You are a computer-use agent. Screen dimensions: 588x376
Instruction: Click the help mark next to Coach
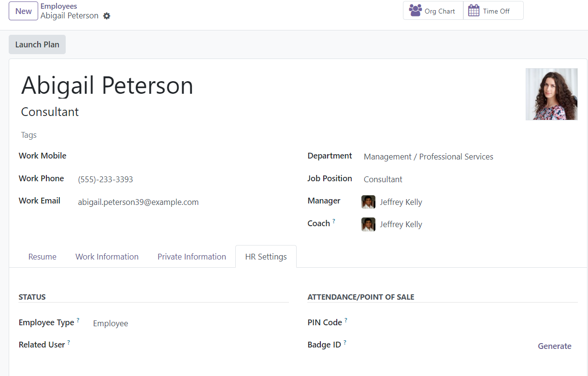pos(334,221)
